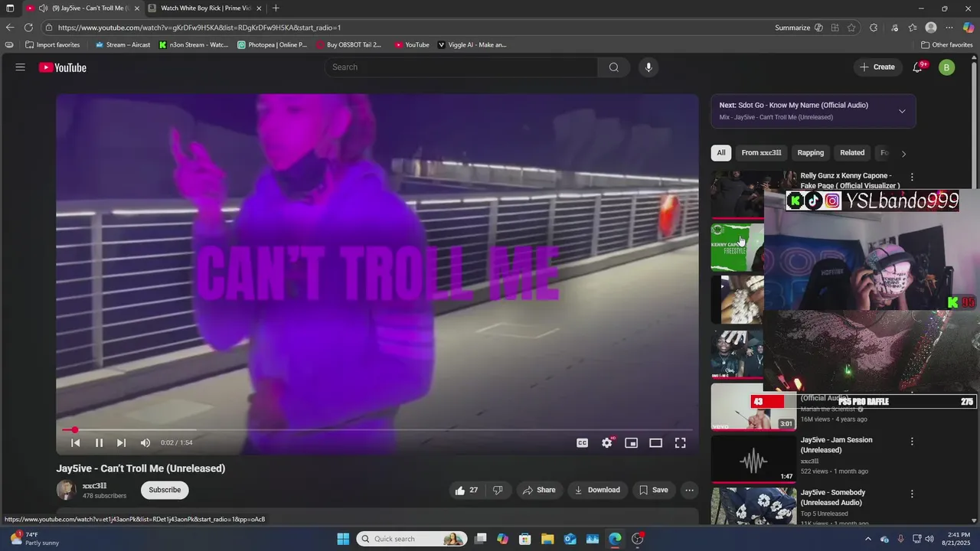Select the Related filter chip

pyautogui.click(x=852, y=153)
